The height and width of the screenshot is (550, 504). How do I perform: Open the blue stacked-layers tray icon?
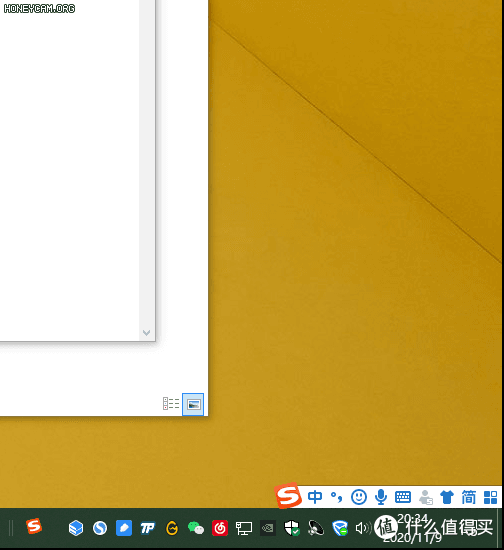[x=76, y=528]
